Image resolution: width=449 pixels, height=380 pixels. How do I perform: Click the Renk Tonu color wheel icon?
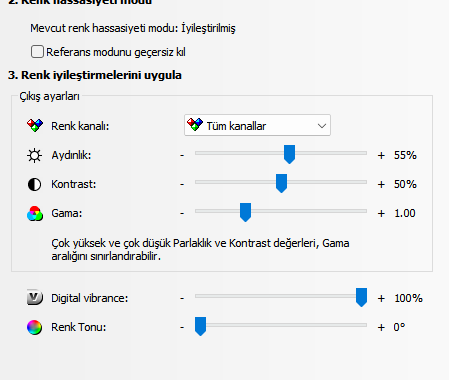point(34,327)
